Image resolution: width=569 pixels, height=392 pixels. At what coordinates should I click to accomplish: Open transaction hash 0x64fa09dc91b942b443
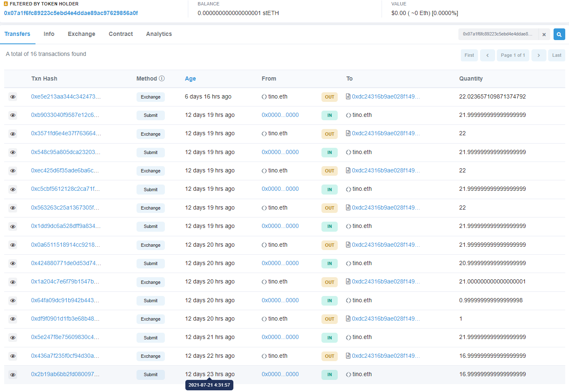[x=65, y=300]
